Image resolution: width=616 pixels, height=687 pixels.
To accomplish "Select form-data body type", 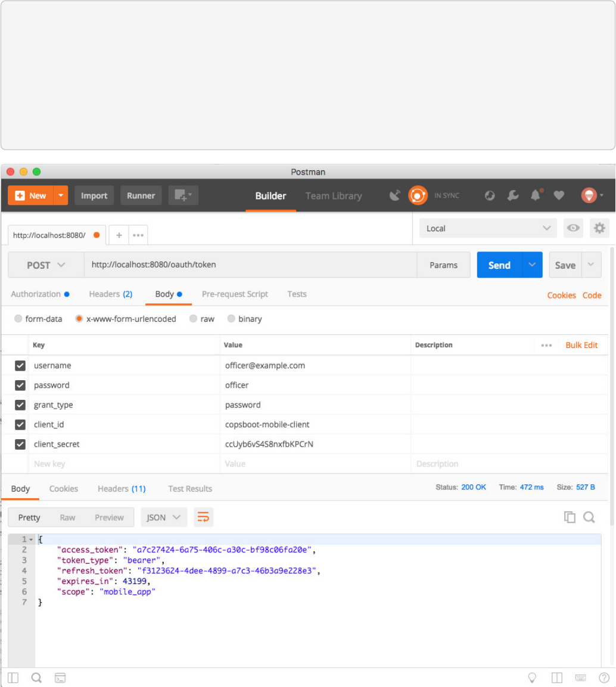I will pos(18,319).
